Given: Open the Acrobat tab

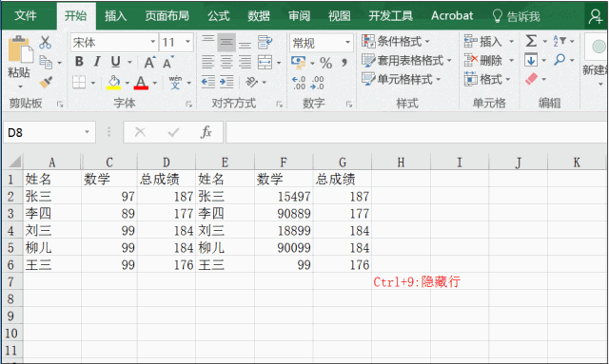Looking at the screenshot, I should 452,16.
